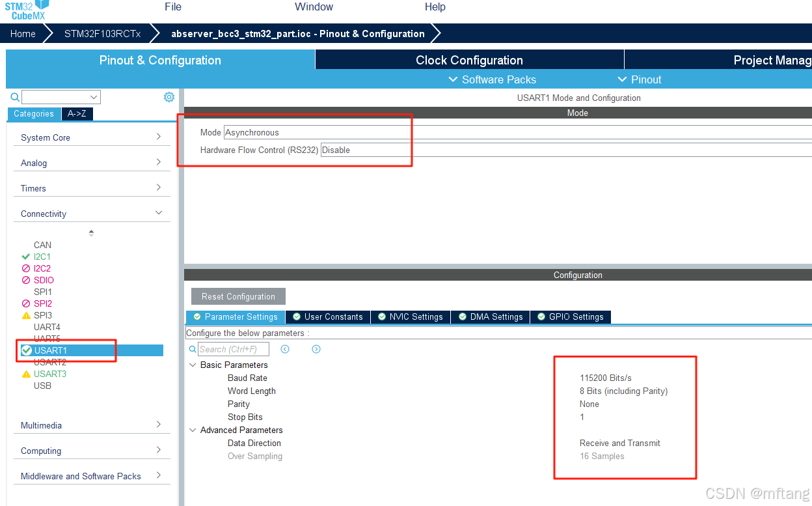Select USART3 in the connectivity list

pos(50,374)
